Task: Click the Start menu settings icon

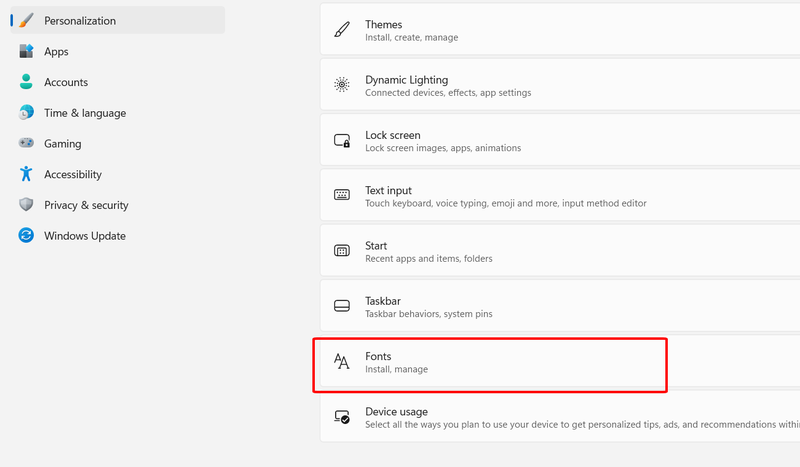Action: click(x=342, y=251)
